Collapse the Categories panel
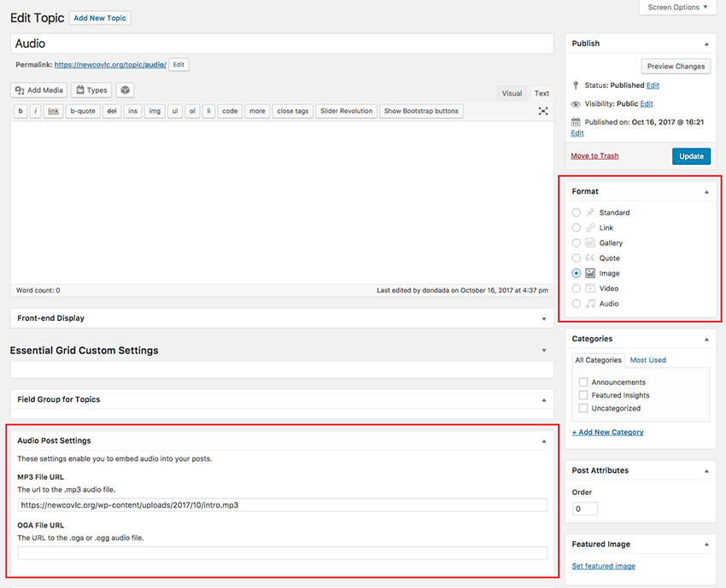726x588 pixels. pyautogui.click(x=706, y=340)
